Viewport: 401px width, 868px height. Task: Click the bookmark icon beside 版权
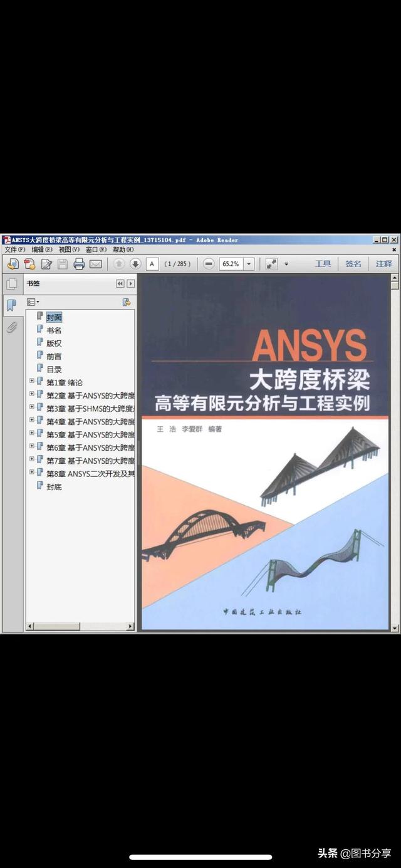40,343
